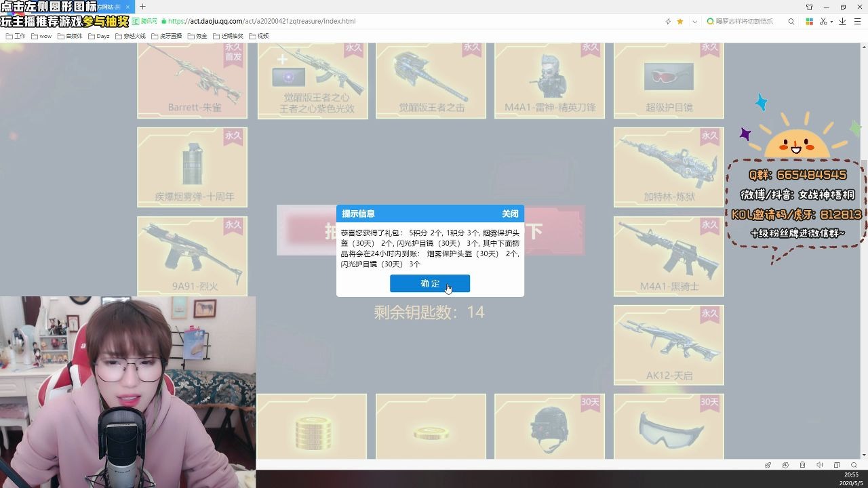The width and height of the screenshot is (868, 488).
Task: Open a new tab with plus button
Action: click(142, 7)
